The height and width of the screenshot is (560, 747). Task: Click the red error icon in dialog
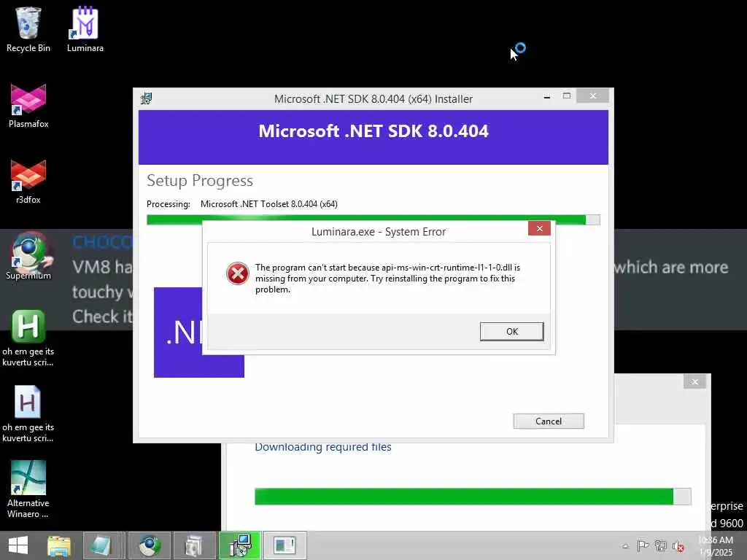pyautogui.click(x=237, y=273)
